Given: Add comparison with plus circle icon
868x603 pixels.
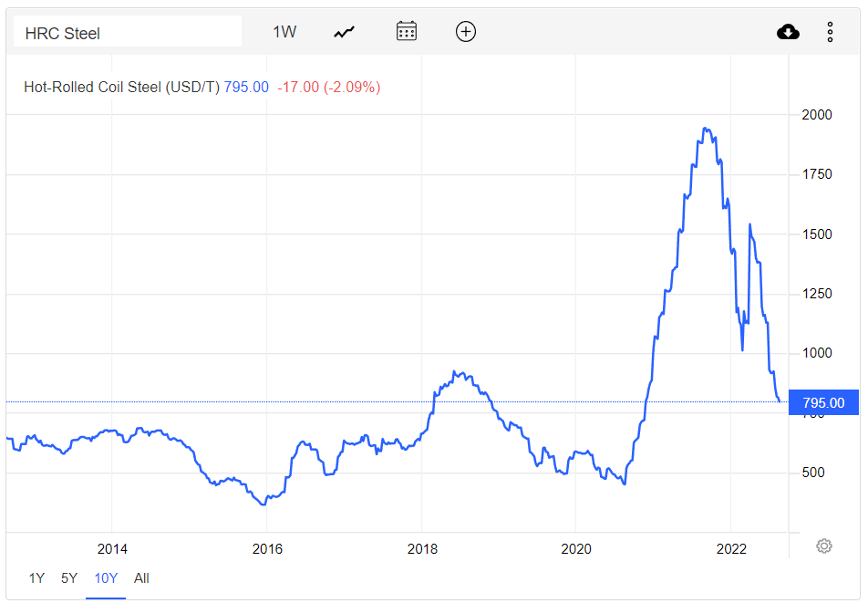Looking at the screenshot, I should pyautogui.click(x=466, y=32).
